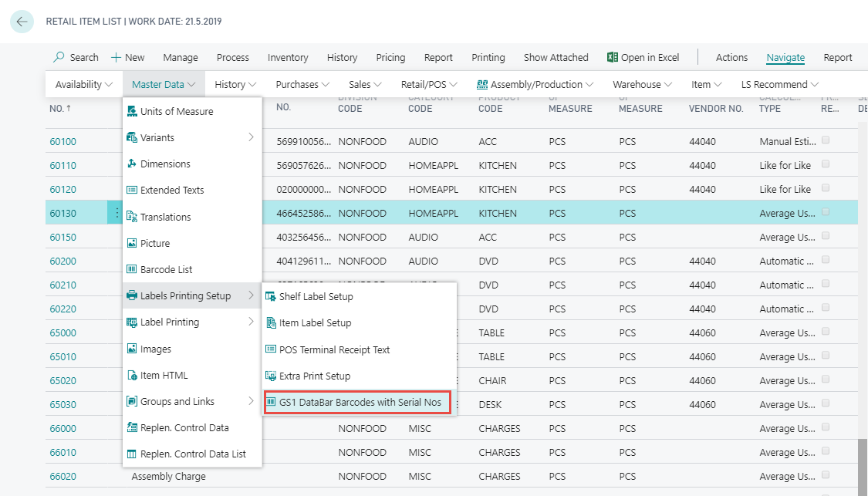Expand the Availability dropdown
Viewport: 868px width, 496px height.
coord(84,85)
